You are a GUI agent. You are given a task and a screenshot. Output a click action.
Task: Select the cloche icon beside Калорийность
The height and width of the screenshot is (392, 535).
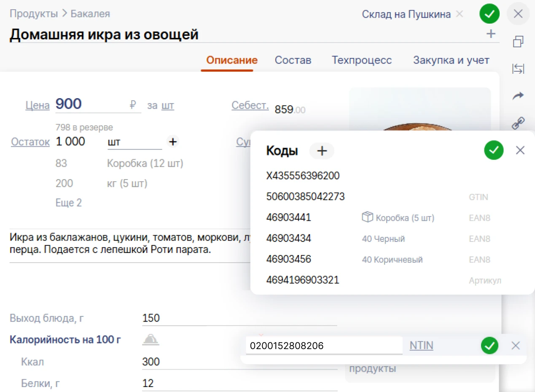pyautogui.click(x=151, y=339)
